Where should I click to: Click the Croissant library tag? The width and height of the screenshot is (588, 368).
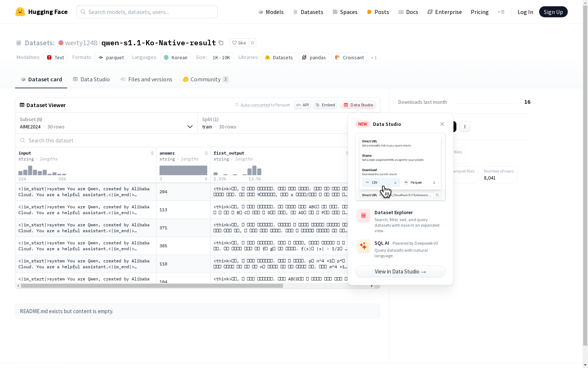[349, 57]
